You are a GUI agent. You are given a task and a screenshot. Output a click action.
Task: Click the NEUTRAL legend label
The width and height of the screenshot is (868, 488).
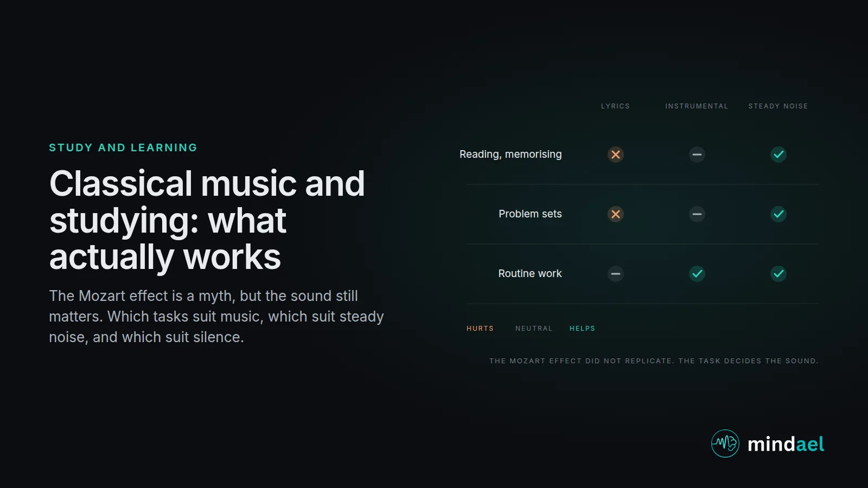(x=534, y=329)
